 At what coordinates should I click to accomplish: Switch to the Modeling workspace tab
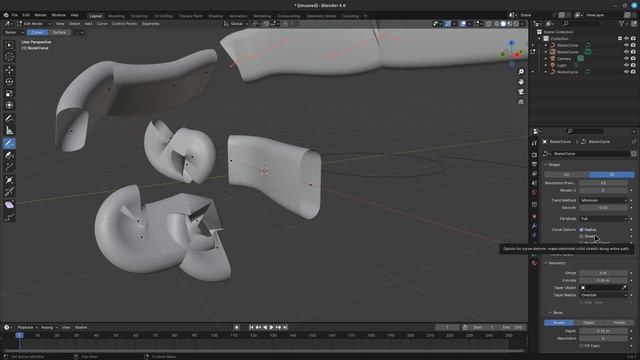tap(116, 16)
